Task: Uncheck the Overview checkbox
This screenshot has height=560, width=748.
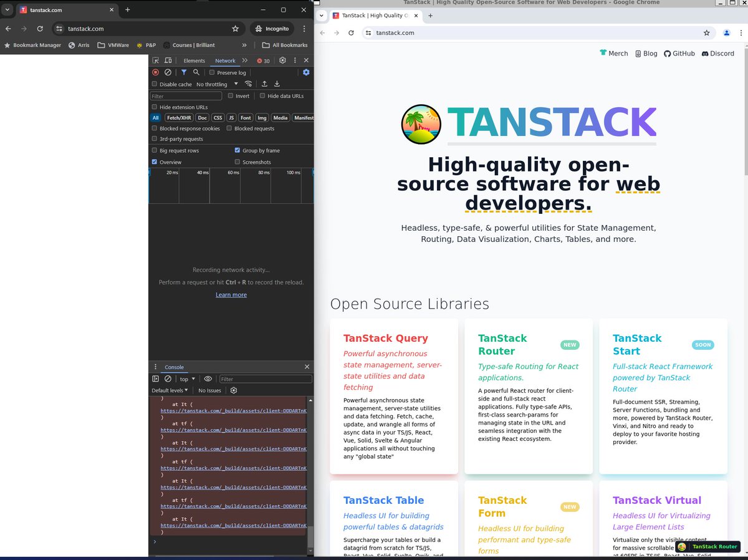Action: point(155,162)
